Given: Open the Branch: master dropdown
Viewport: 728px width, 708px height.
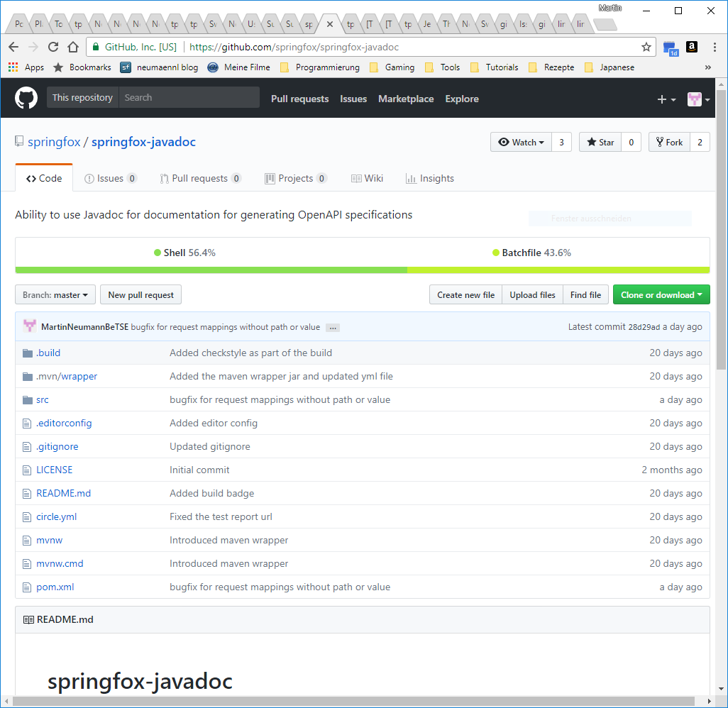Looking at the screenshot, I should point(55,294).
